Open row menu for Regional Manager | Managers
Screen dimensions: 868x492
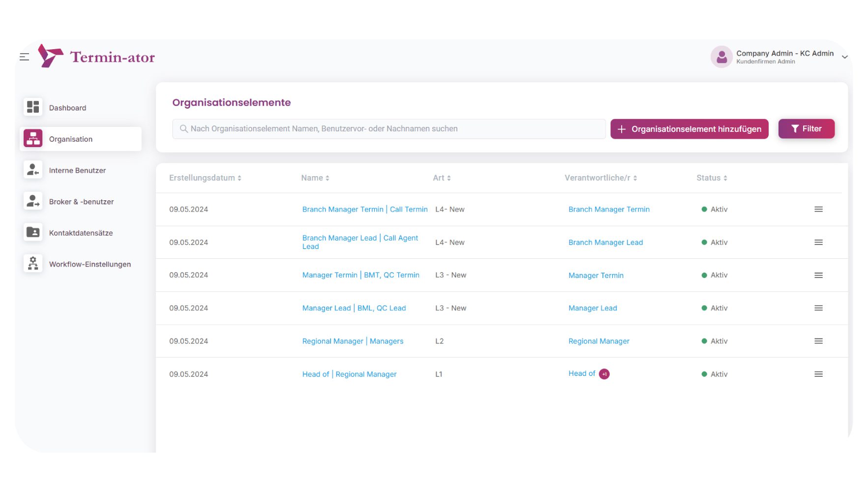point(818,341)
